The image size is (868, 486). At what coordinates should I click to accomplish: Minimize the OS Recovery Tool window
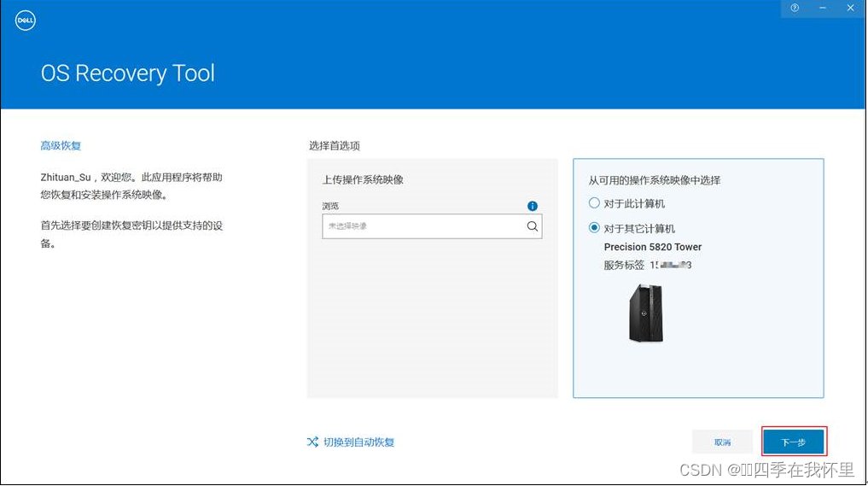pyautogui.click(x=823, y=8)
